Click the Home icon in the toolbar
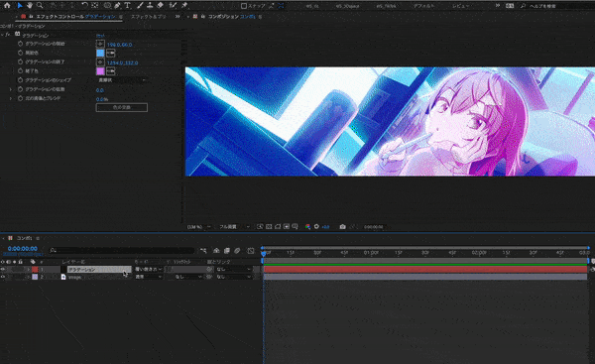This screenshot has height=364, width=595. point(7,5)
